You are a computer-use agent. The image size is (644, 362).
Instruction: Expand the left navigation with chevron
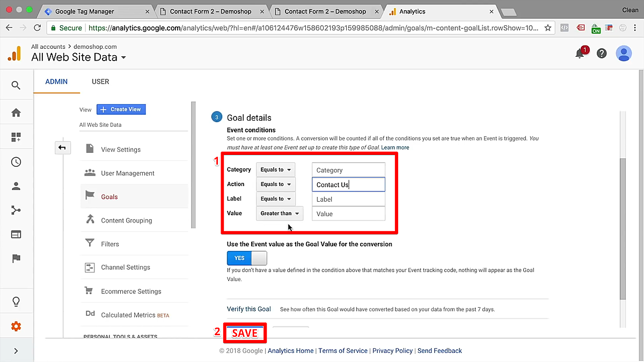(16, 351)
